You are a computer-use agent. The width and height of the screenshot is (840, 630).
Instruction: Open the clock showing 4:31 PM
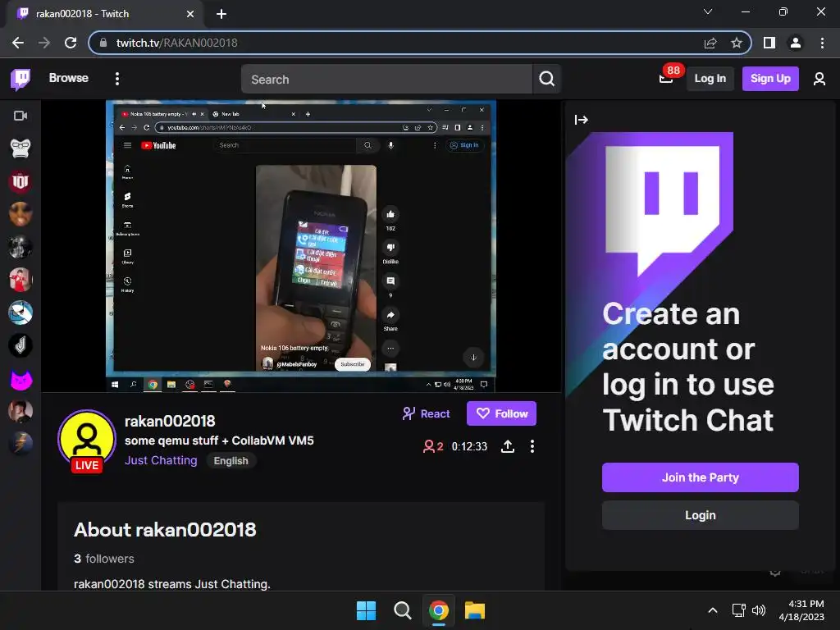tap(801, 610)
